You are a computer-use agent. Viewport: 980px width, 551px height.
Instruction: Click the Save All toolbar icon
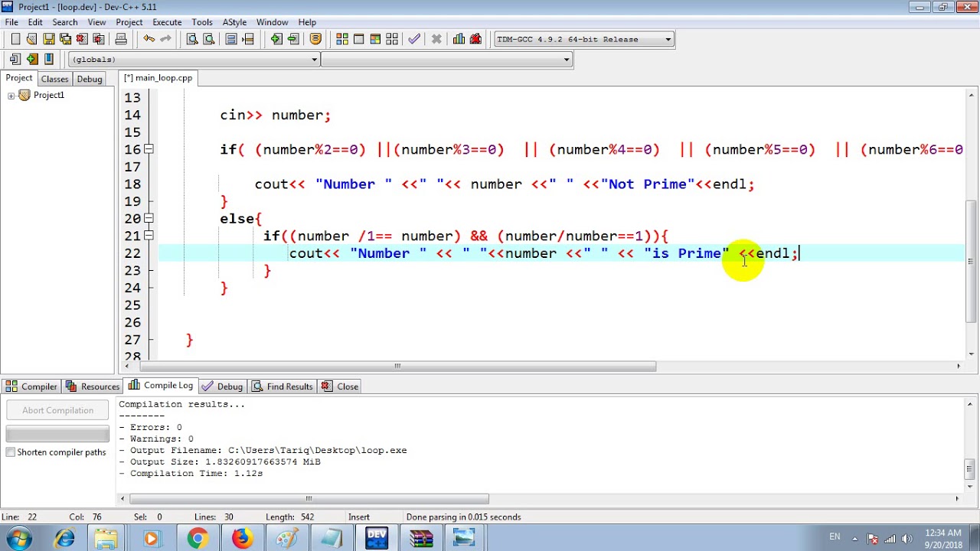pyautogui.click(x=65, y=39)
